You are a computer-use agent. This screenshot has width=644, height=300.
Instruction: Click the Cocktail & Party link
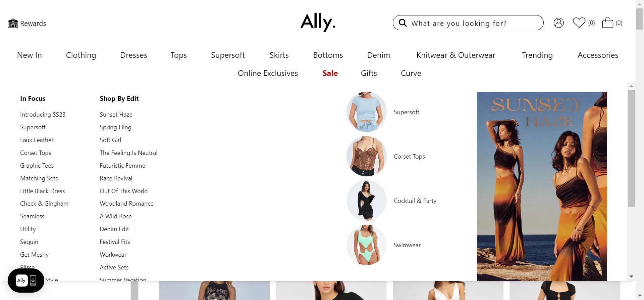415,201
